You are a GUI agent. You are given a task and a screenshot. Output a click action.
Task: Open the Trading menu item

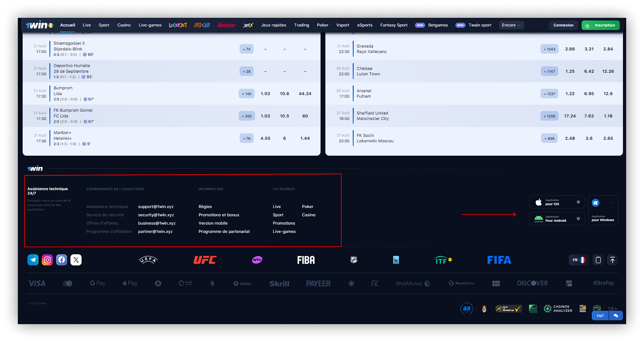[x=301, y=25]
